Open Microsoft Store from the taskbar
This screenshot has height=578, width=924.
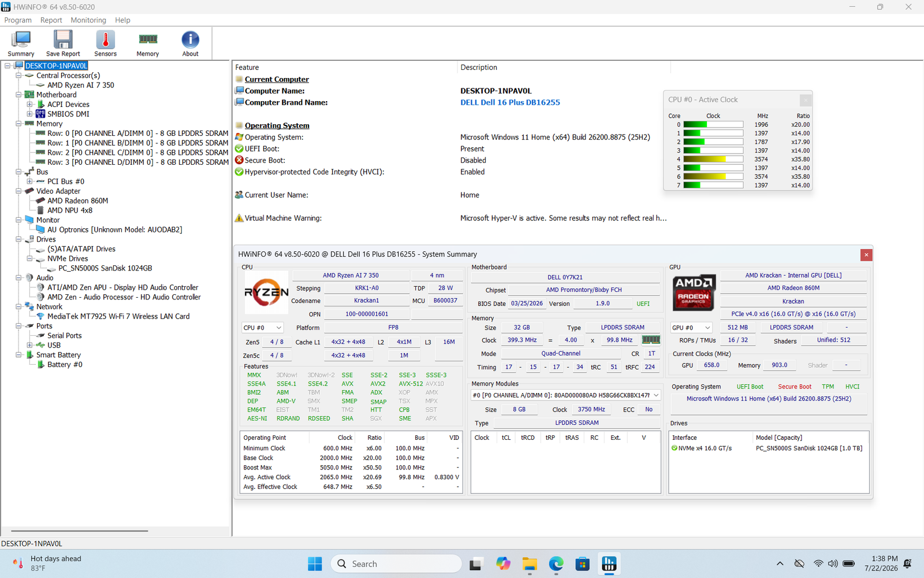pos(583,564)
